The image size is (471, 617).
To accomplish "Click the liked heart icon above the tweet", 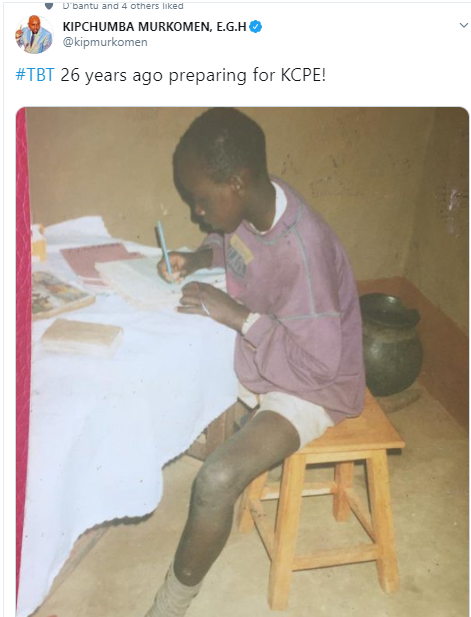I will (x=49, y=6).
